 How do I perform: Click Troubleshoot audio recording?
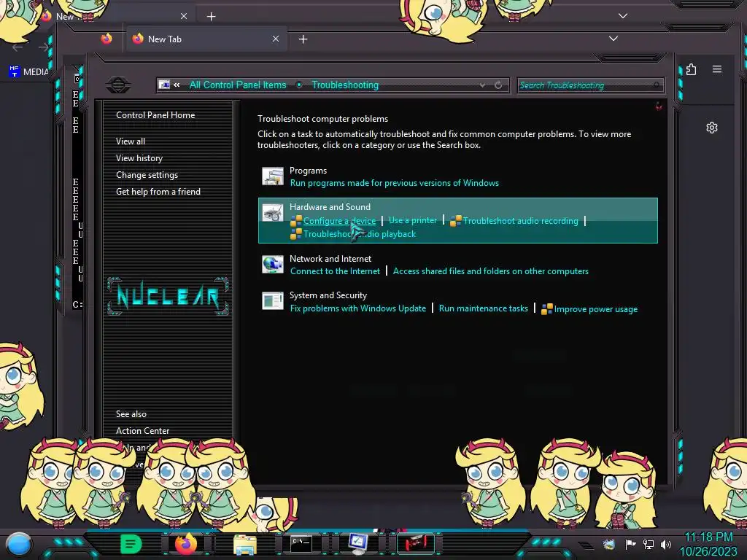click(x=520, y=221)
